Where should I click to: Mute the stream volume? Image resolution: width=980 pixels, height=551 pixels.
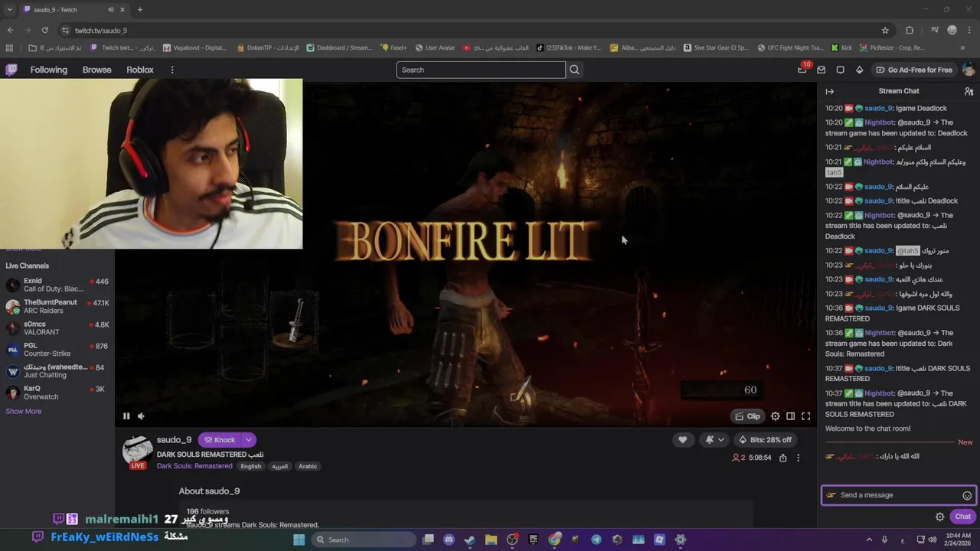pyautogui.click(x=141, y=416)
